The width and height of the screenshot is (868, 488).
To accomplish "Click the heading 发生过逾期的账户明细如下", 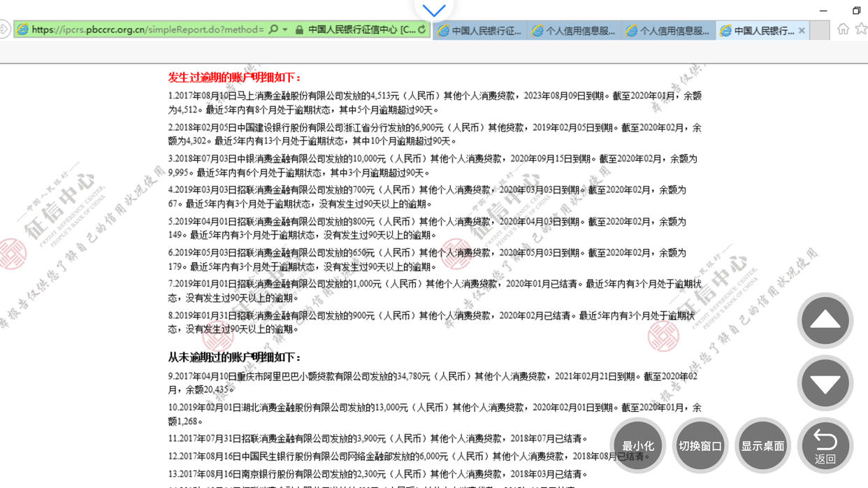I will pyautogui.click(x=235, y=78).
